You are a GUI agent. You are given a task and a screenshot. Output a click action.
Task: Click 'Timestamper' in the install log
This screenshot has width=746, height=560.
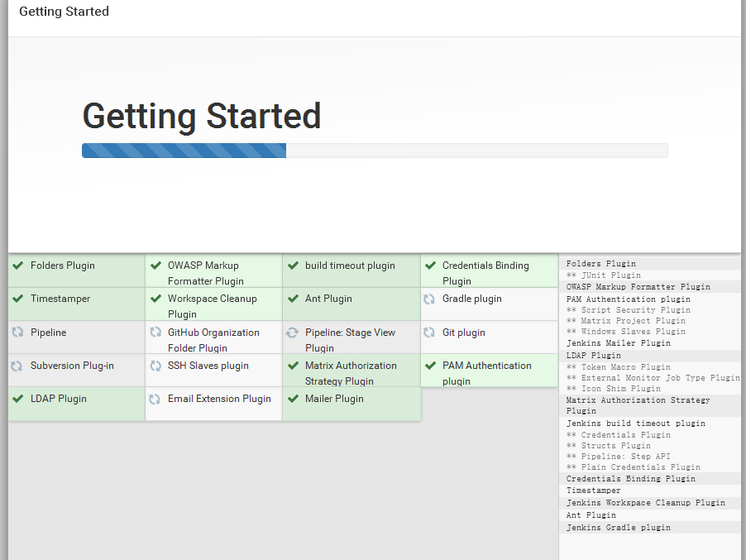(594, 491)
